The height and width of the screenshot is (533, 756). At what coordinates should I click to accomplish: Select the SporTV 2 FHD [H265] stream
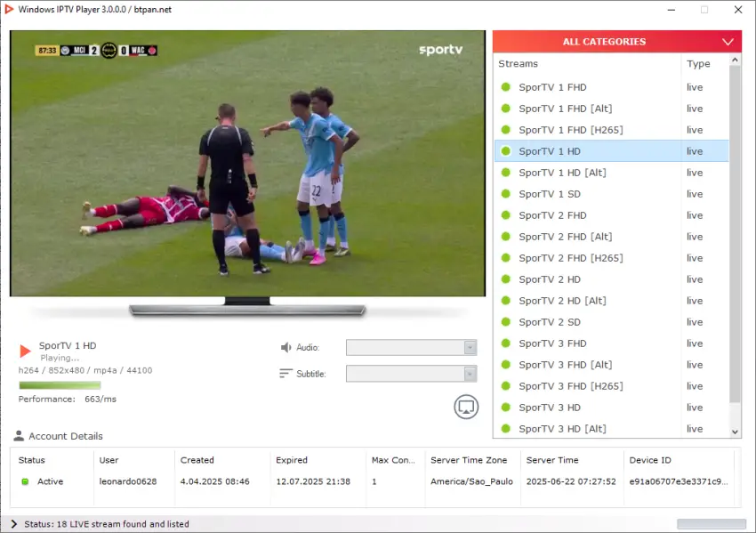[x=611, y=258]
